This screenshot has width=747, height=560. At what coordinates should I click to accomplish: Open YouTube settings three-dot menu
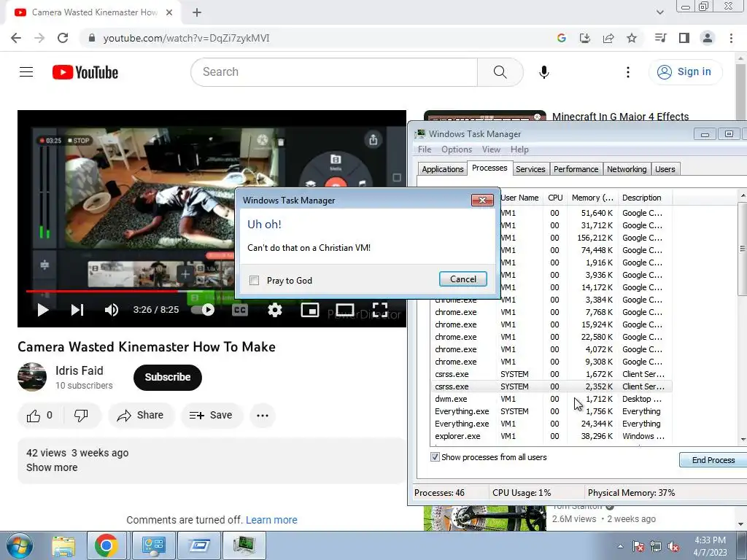[x=628, y=72]
